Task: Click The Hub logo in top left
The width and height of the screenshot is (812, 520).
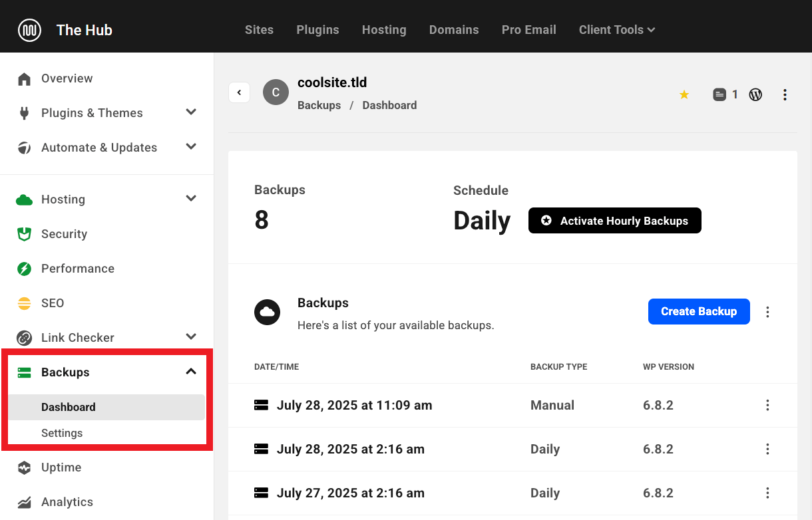Action: pos(65,29)
